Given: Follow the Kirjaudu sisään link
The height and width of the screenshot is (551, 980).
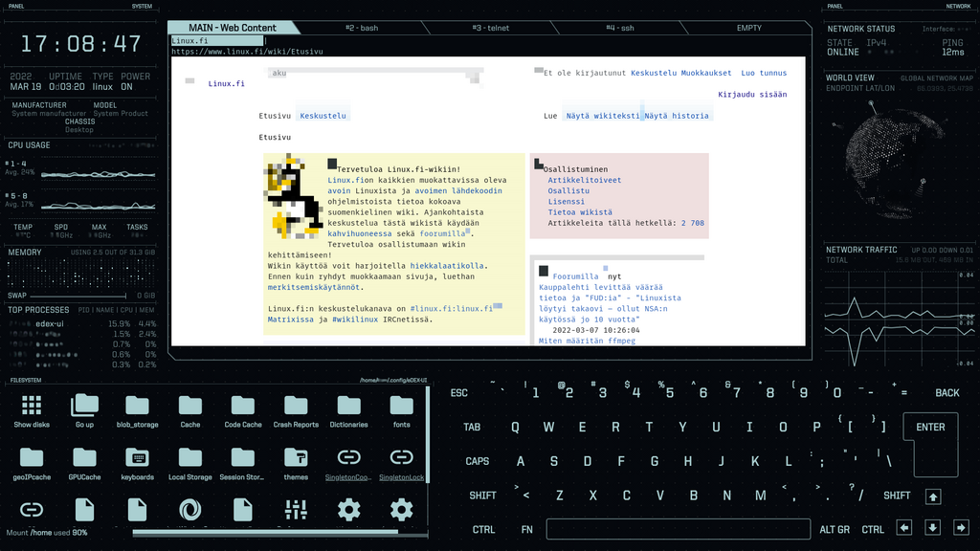Looking at the screenshot, I should [x=752, y=95].
